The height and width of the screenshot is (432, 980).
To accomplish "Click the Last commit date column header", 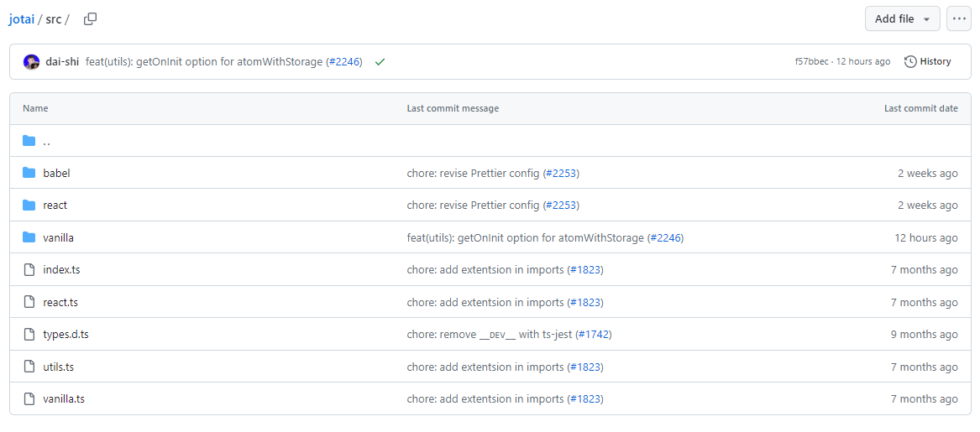I will coord(920,108).
